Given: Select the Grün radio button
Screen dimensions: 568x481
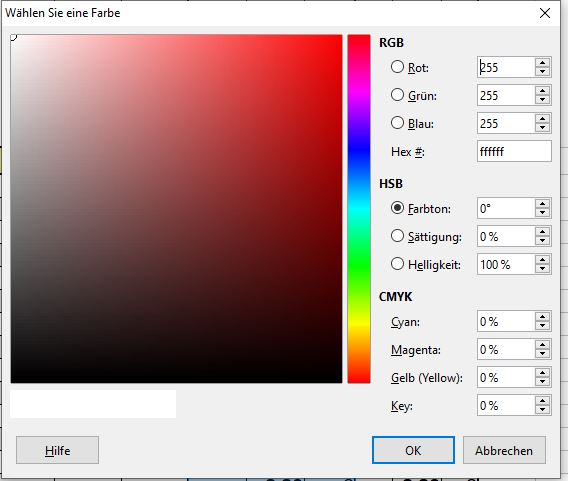Looking at the screenshot, I should (397, 95).
